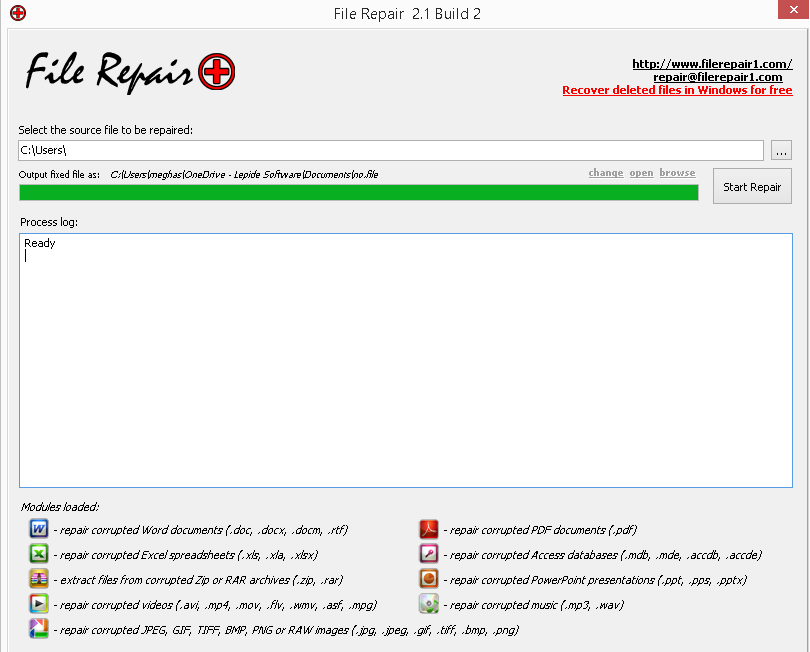Image resolution: width=810 pixels, height=652 pixels.
Task: Open the filerepair1.com website link
Action: click(712, 64)
